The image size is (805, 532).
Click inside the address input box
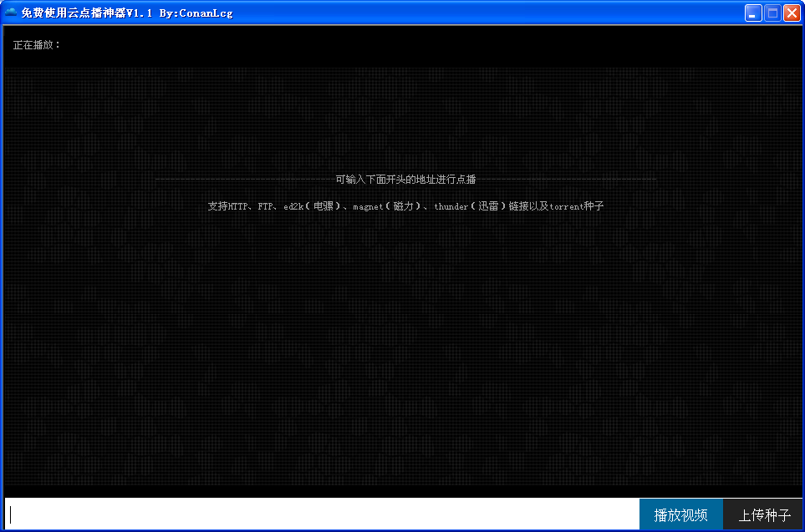318,514
